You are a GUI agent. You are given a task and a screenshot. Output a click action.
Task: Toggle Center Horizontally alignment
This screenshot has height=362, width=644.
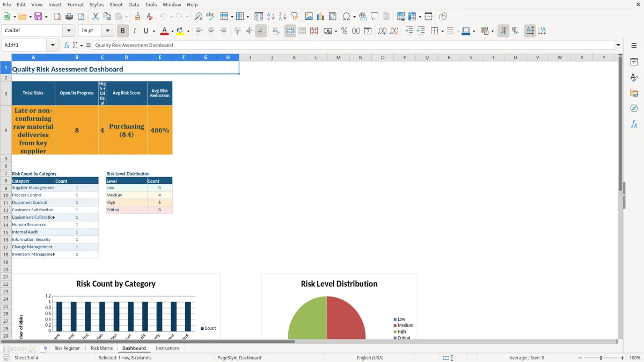211,31
